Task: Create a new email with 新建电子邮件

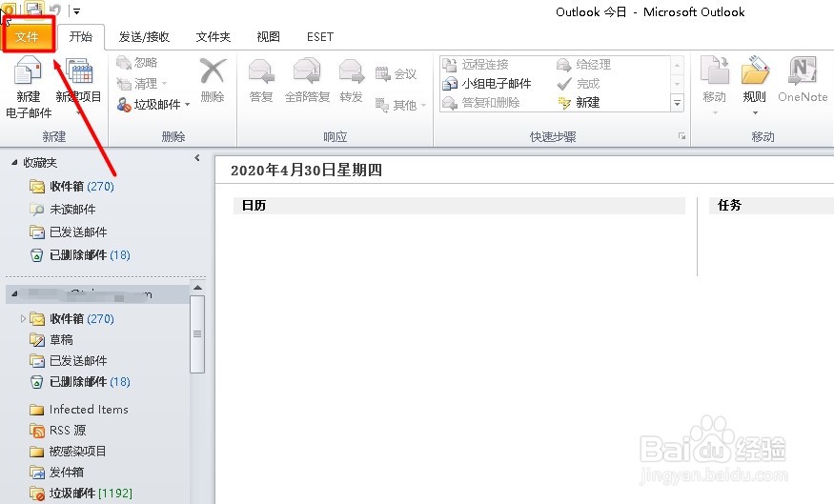Action: tap(29, 87)
